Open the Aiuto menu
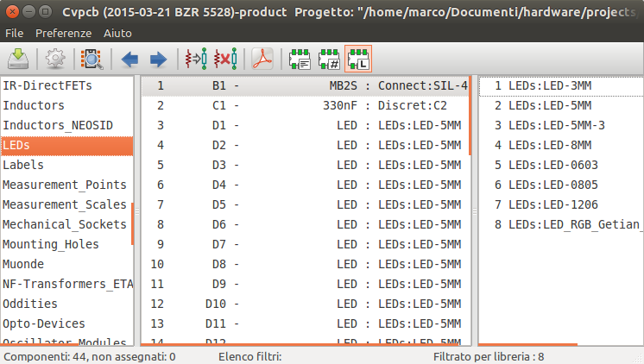Image resolution: width=644 pixels, height=364 pixels. [x=117, y=34]
